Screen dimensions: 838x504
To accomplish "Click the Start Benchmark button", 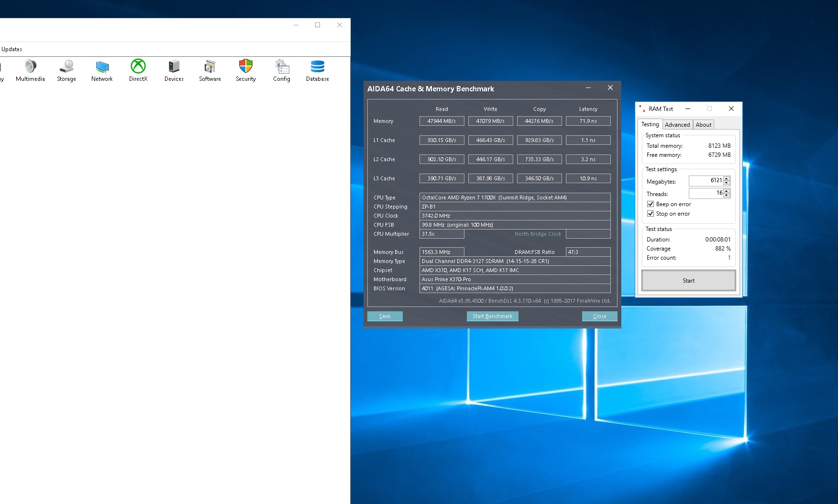I will pyautogui.click(x=493, y=316).
